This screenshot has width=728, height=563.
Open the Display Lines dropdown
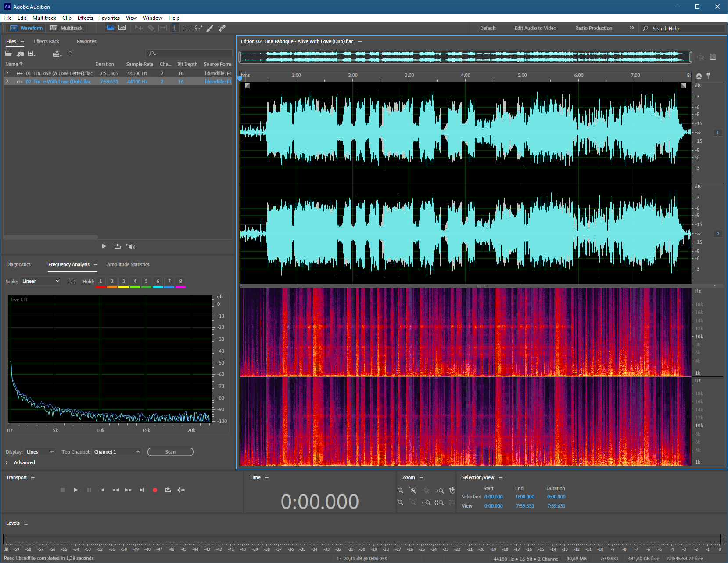coord(40,452)
